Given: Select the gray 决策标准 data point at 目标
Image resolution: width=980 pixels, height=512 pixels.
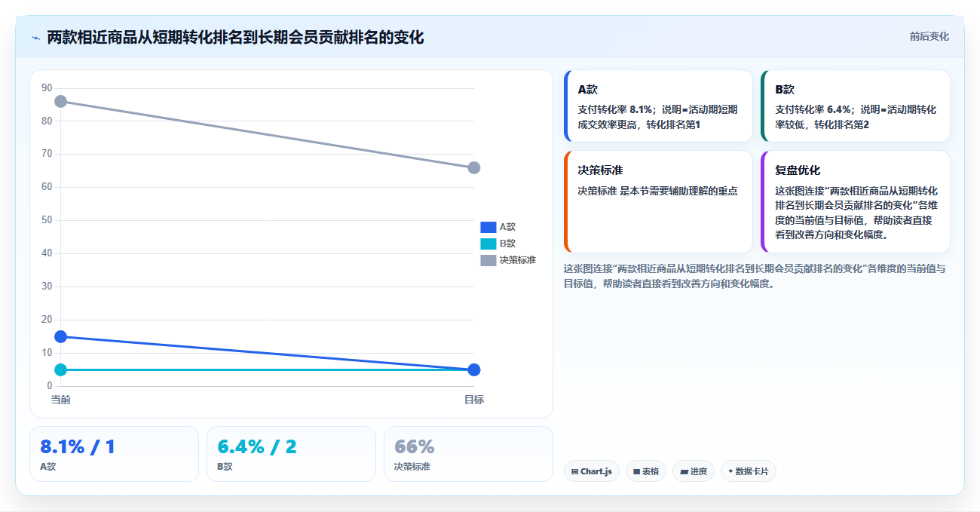Looking at the screenshot, I should point(474,167).
